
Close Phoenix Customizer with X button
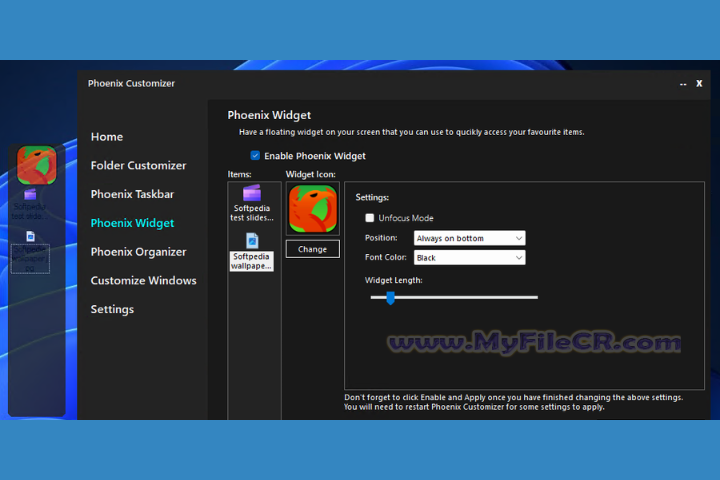point(699,84)
